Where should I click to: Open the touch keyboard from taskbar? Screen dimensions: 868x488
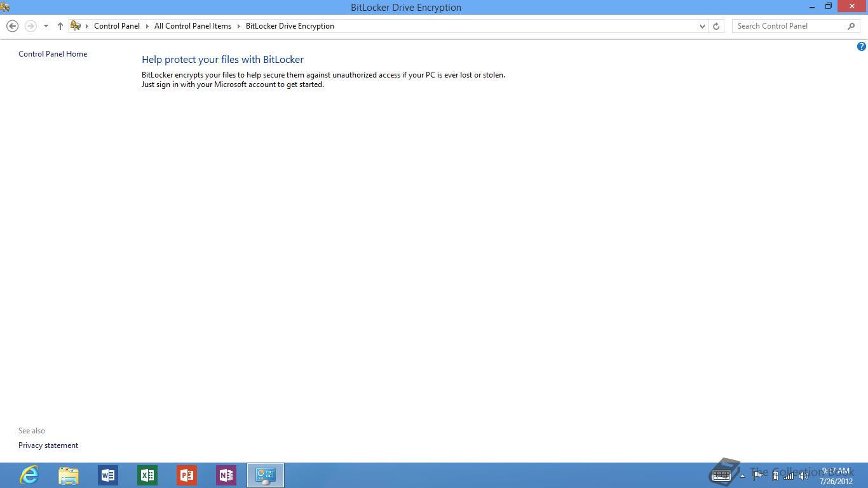(722, 475)
